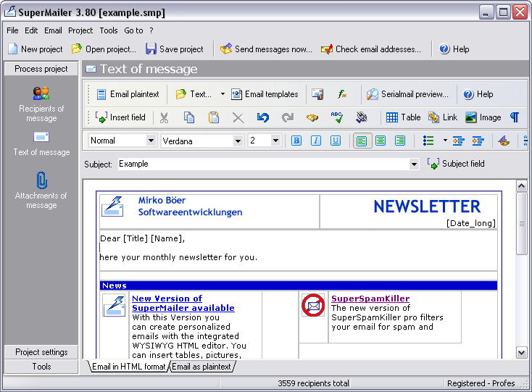Open the Tools menu
532x392 pixels.
click(x=109, y=30)
